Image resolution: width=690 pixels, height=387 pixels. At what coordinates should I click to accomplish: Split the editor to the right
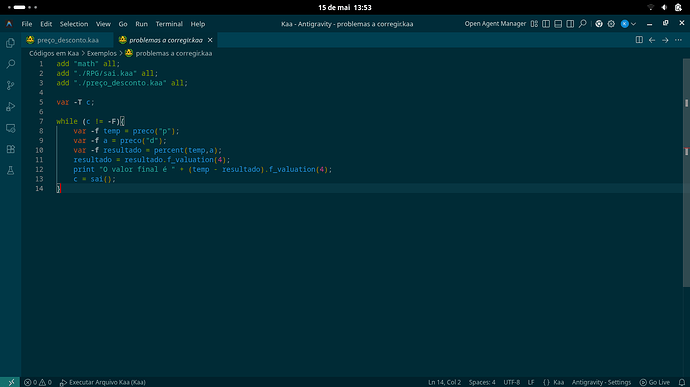click(639, 40)
